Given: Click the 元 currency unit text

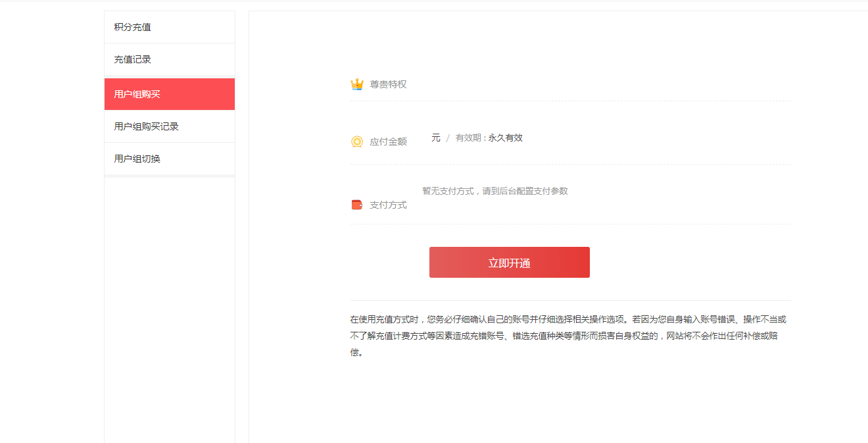Looking at the screenshot, I should coord(436,138).
